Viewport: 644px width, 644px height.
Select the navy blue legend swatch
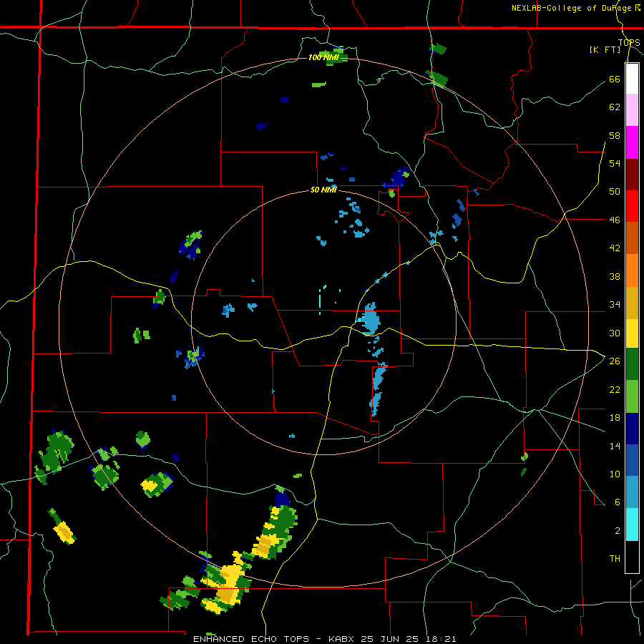pos(632,429)
